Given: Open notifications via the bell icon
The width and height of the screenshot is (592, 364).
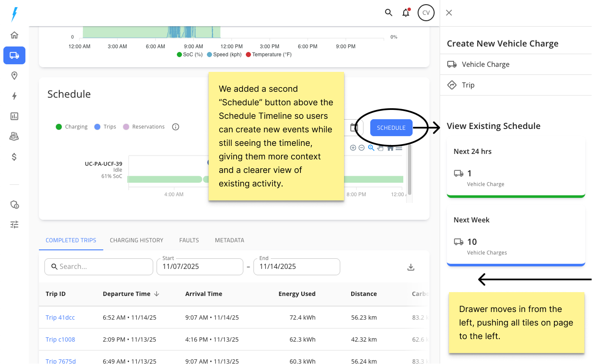Looking at the screenshot, I should pos(406,13).
